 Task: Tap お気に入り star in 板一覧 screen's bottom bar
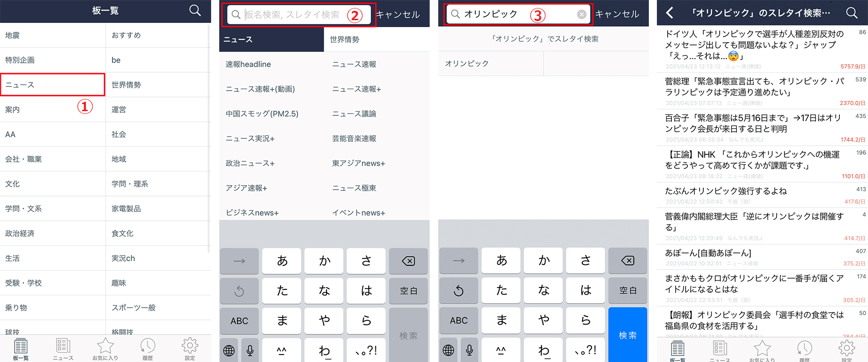(105, 348)
